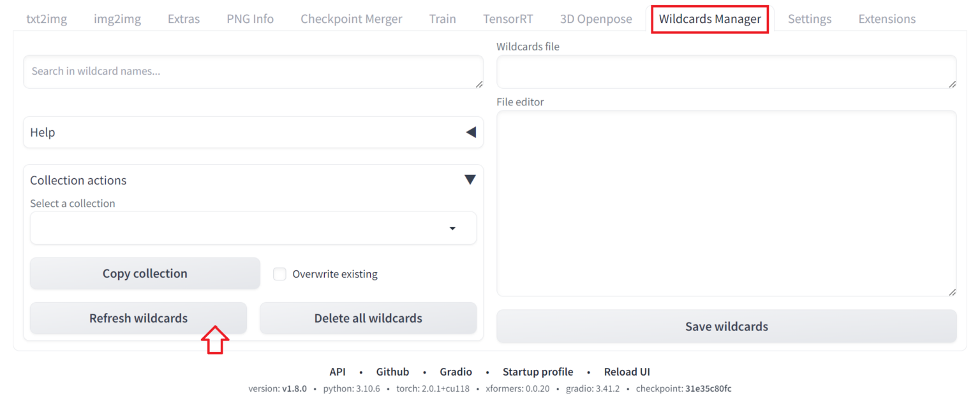
Task: Open the 3D Openpose tab
Action: (596, 19)
